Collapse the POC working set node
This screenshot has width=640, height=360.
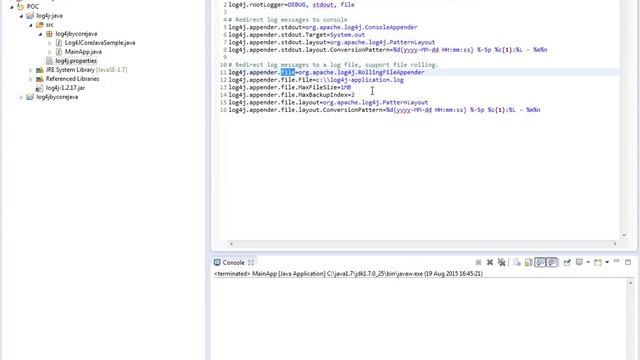click(x=12, y=7)
